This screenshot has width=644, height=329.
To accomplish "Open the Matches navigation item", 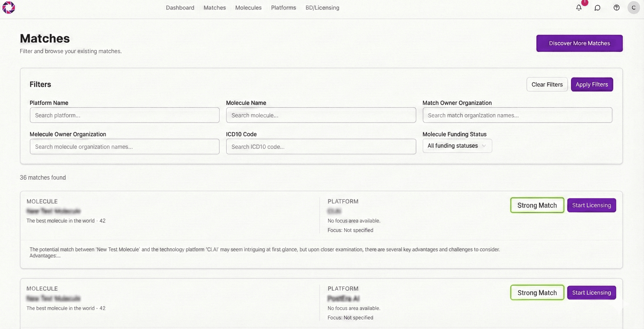I will pos(214,8).
